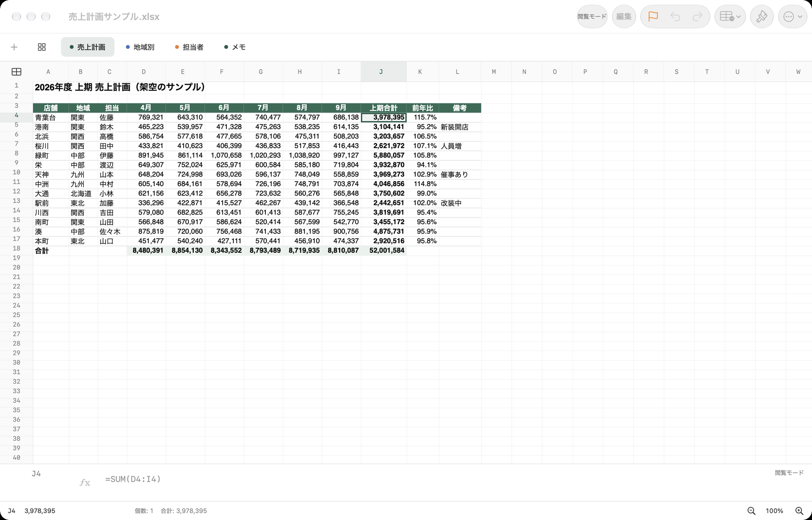Open the format paintbrush panel
Screen dimensions: 812x520
click(762, 17)
